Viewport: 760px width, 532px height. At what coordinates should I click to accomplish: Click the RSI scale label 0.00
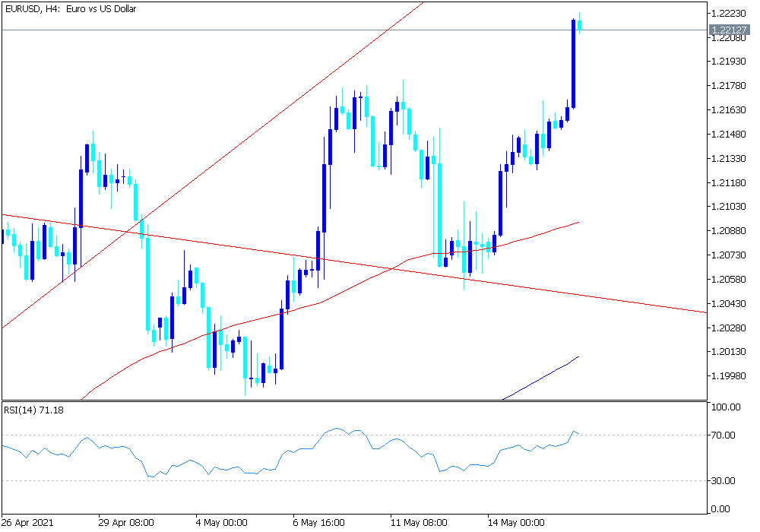pos(721,508)
